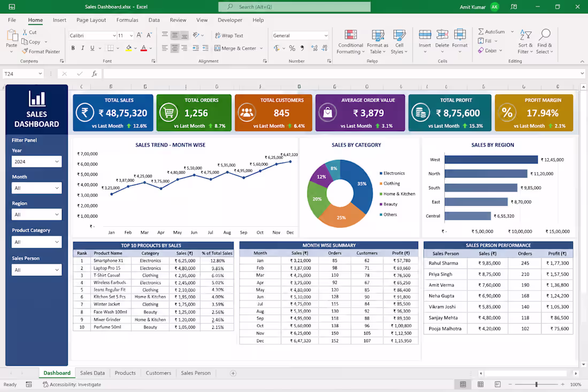The width and height of the screenshot is (588, 392).
Task: Click the Fill button in Editing group
Action: (488, 41)
